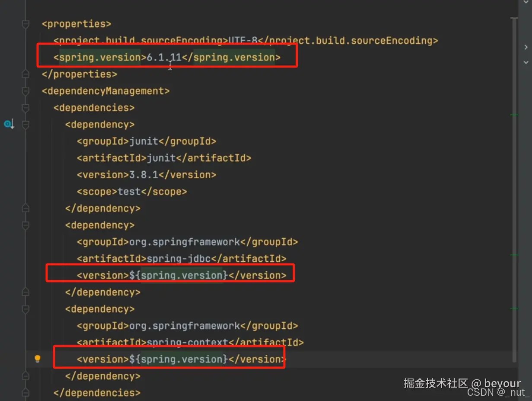532x401 pixels.
Task: Click the opening <spring.version> tag name
Action: click(100, 57)
